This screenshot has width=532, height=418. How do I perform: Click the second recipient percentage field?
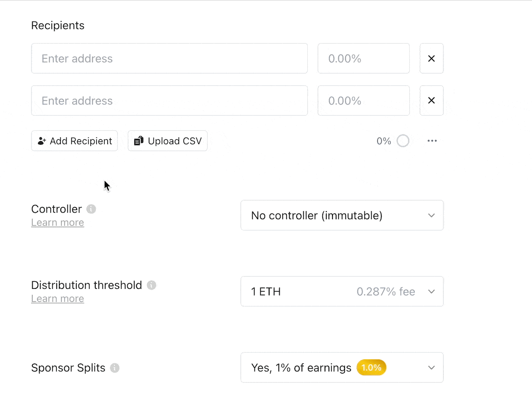(x=364, y=101)
